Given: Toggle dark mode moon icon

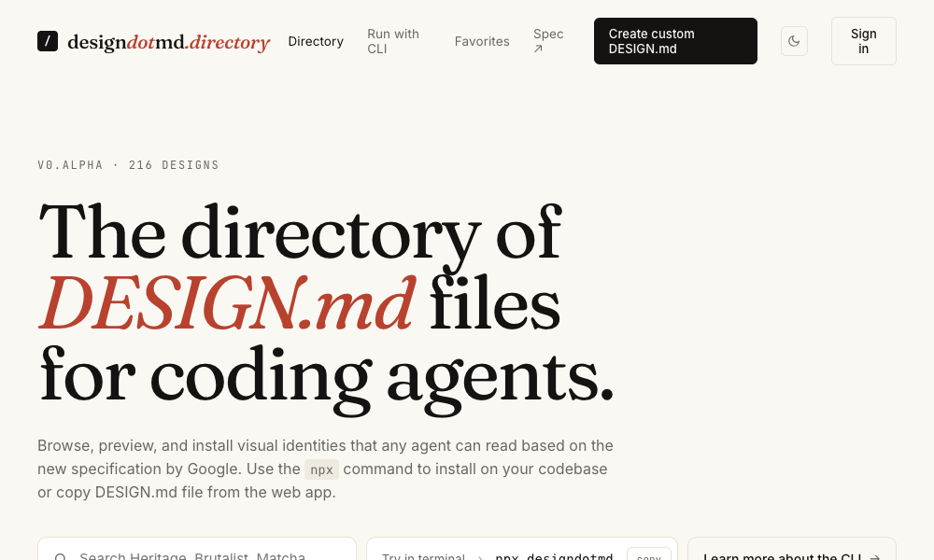Looking at the screenshot, I should 794,41.
